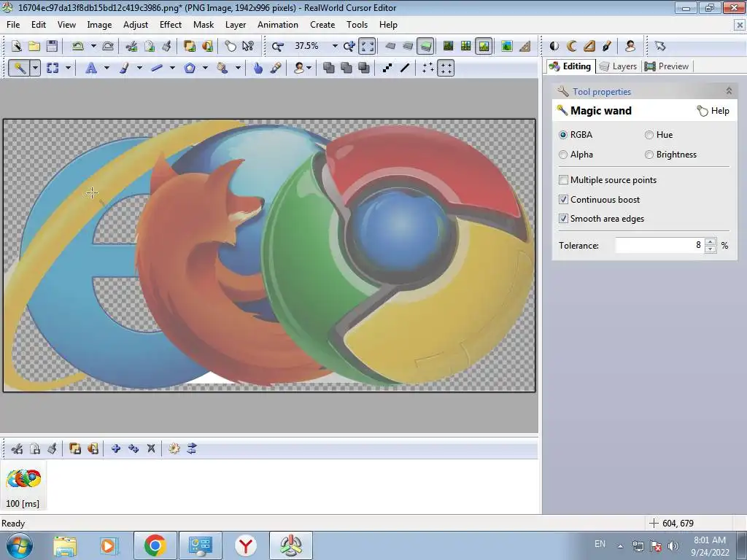The width and height of the screenshot is (747, 560).
Task: Select the blue hand move tool
Action: (x=258, y=68)
